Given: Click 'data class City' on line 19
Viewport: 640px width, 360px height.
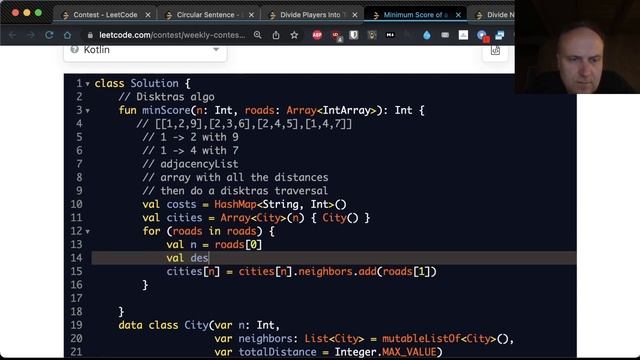Looking at the screenshot, I should (163, 325).
